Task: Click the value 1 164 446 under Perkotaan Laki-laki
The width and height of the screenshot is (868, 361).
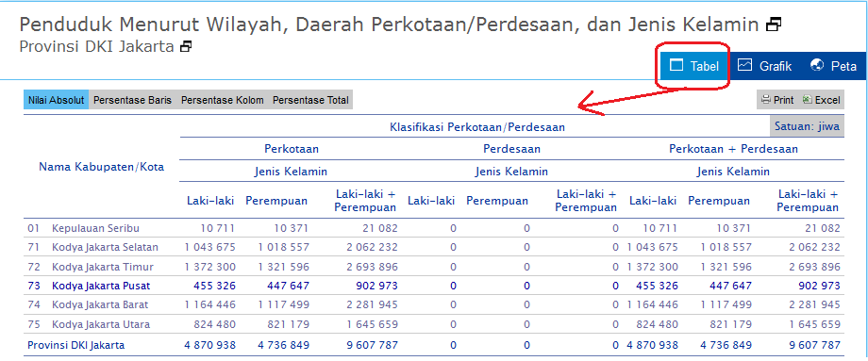Action: [x=209, y=304]
